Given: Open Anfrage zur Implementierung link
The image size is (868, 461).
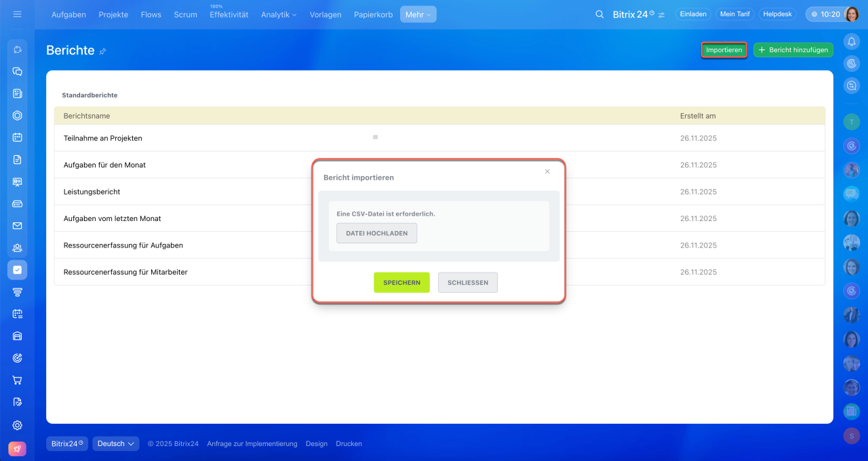Looking at the screenshot, I should click(x=252, y=443).
